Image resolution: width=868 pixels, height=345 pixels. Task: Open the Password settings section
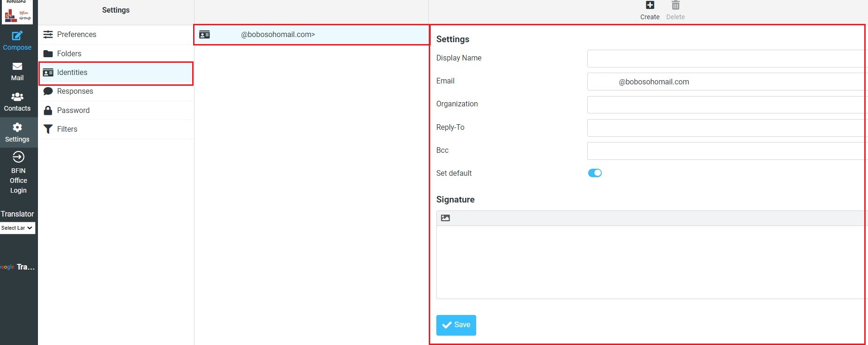[73, 111]
